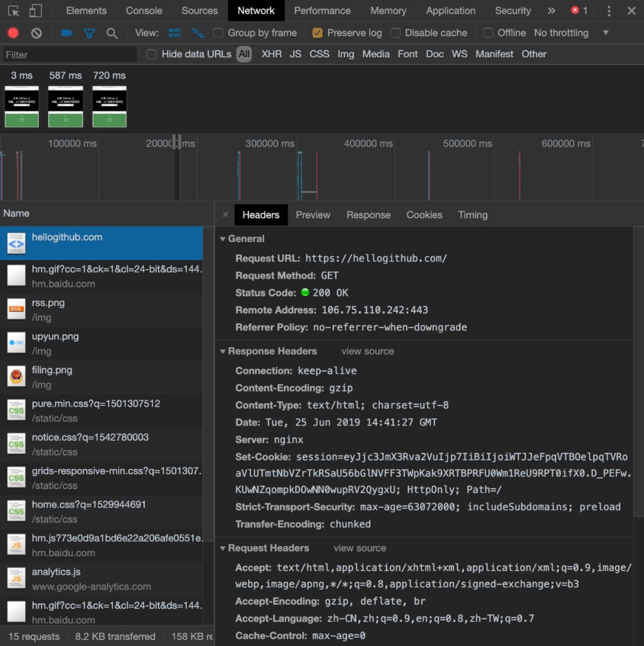
Task: Toggle the device toolbar icon
Action: [36, 11]
